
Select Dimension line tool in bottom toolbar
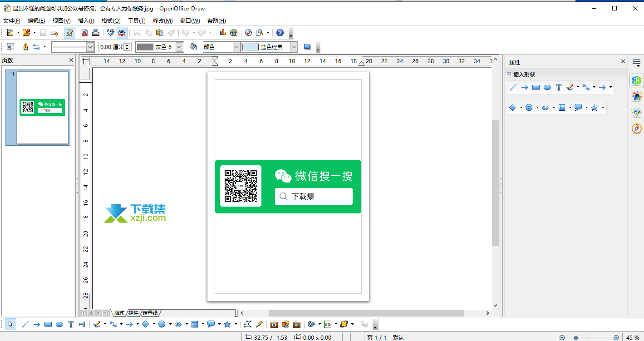click(x=82, y=324)
